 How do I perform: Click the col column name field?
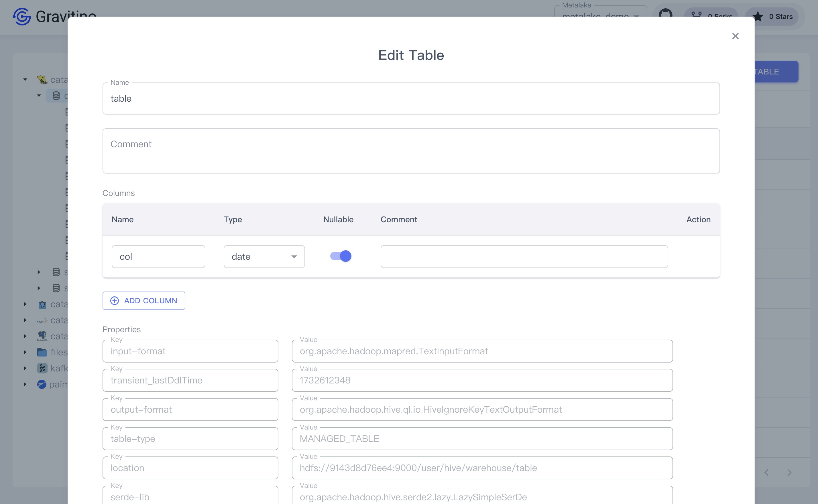158,257
